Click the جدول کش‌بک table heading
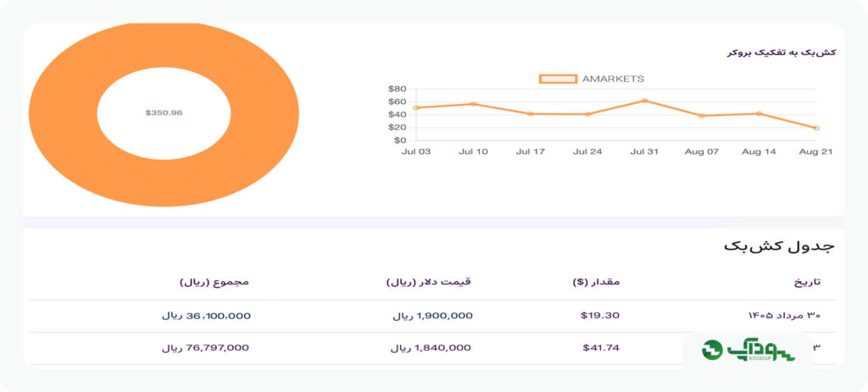Screen dimensions: 868x392 tap(778, 246)
